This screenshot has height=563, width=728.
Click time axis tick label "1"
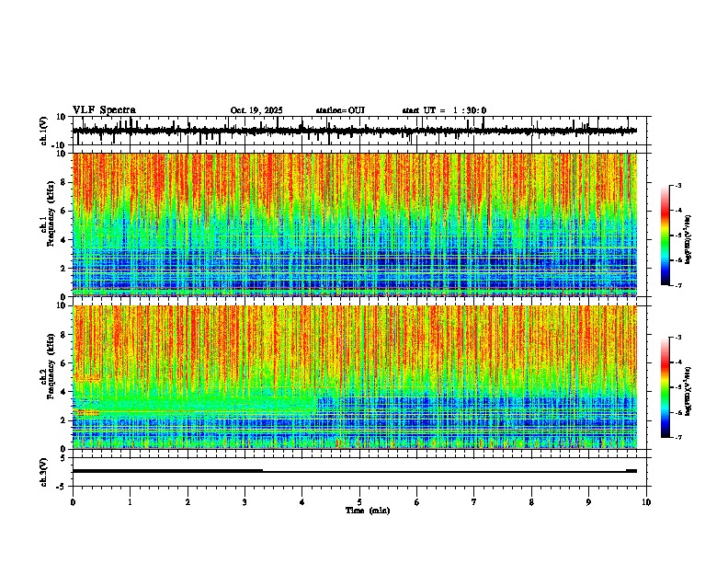pyautogui.click(x=130, y=502)
